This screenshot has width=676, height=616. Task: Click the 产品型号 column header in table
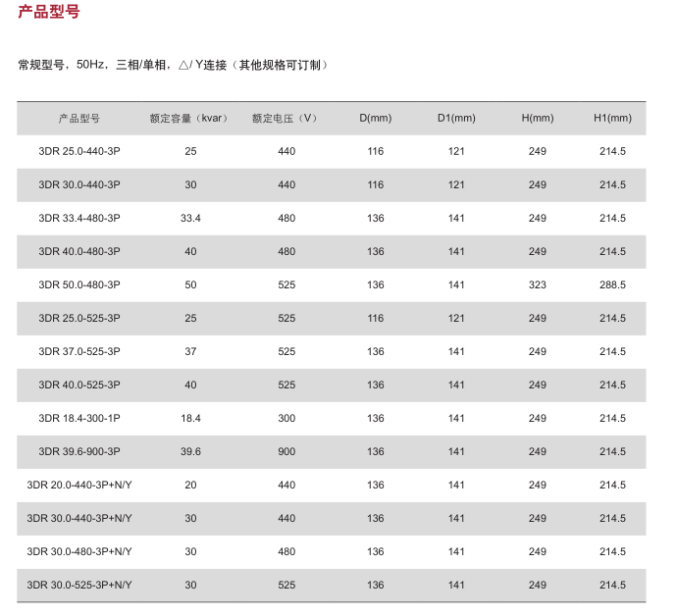(x=79, y=119)
